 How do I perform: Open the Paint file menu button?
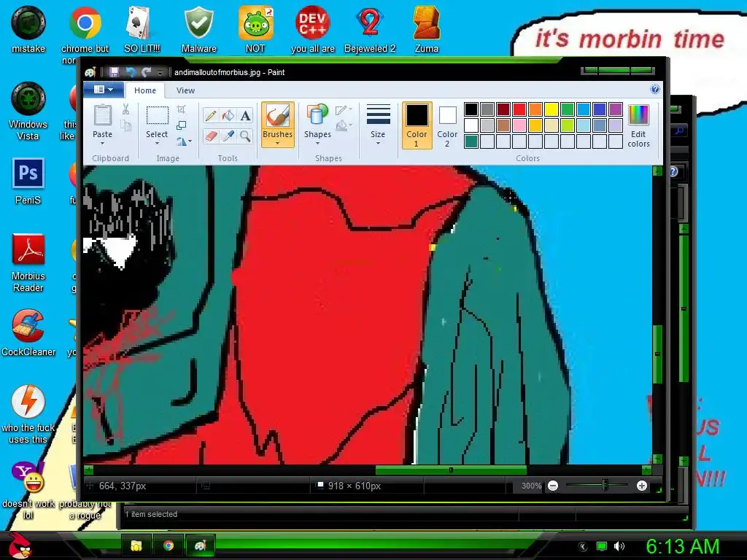(x=104, y=90)
